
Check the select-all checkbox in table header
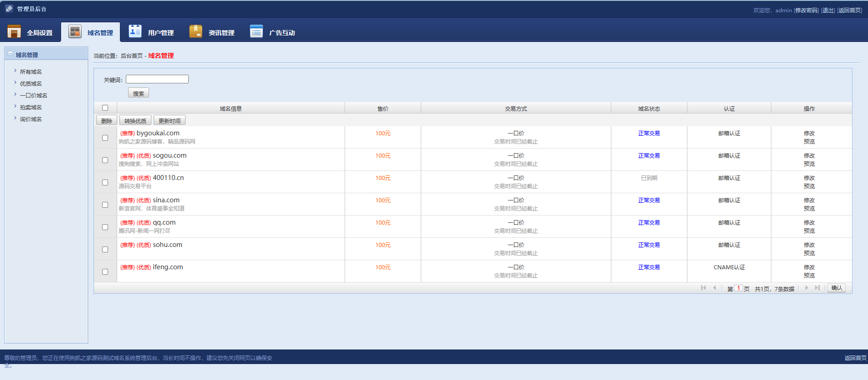pos(105,108)
